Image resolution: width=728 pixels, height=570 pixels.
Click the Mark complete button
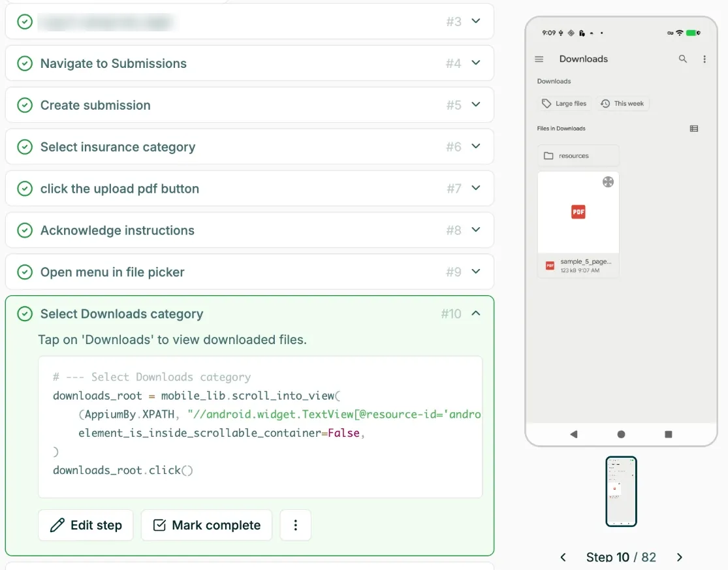click(x=206, y=525)
